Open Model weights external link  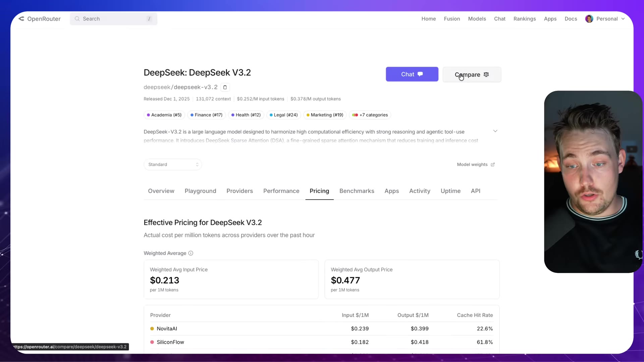pos(476,165)
